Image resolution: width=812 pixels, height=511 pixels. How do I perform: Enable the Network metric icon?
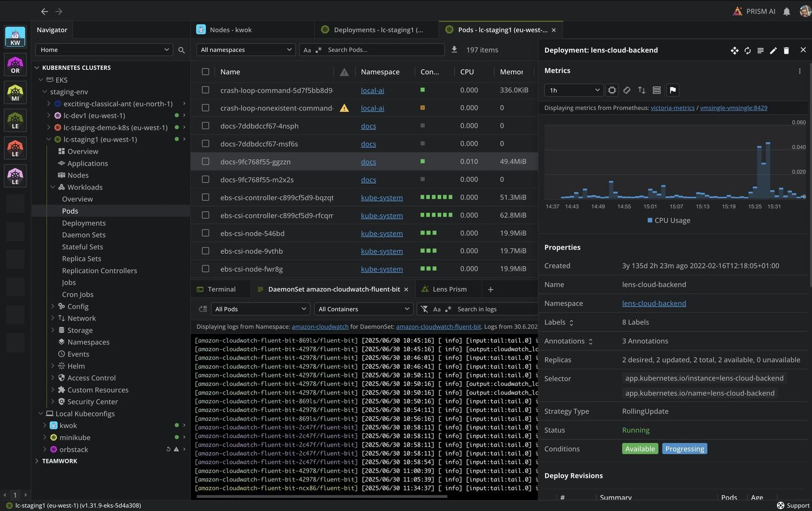[641, 90]
